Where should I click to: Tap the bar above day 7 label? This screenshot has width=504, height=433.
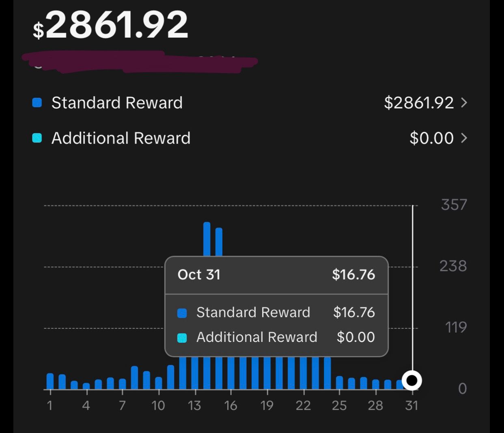(x=122, y=383)
